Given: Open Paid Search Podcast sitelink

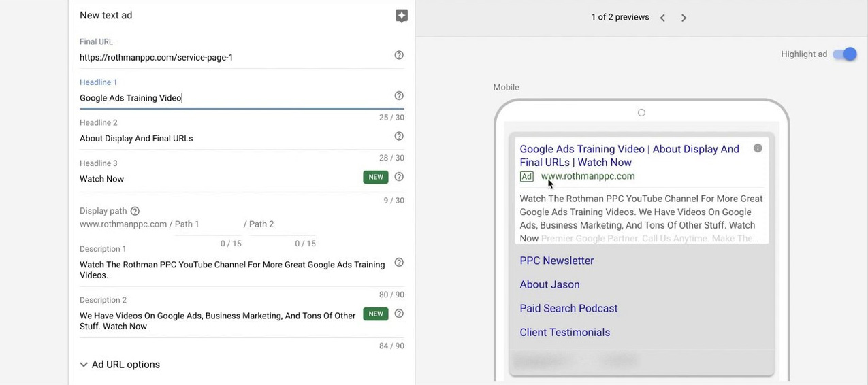Looking at the screenshot, I should coord(568,308).
